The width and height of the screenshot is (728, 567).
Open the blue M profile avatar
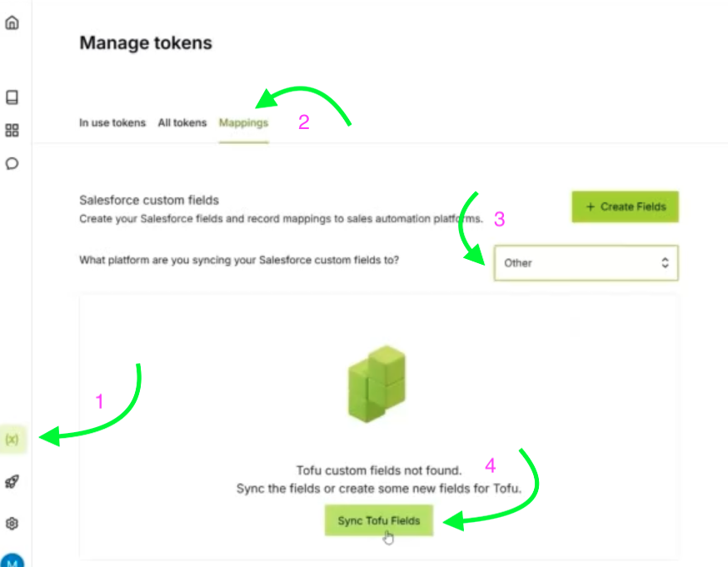pyautogui.click(x=12, y=560)
